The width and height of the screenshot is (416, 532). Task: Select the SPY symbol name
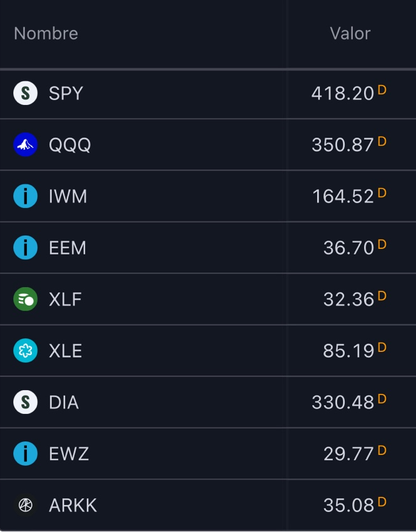point(66,94)
